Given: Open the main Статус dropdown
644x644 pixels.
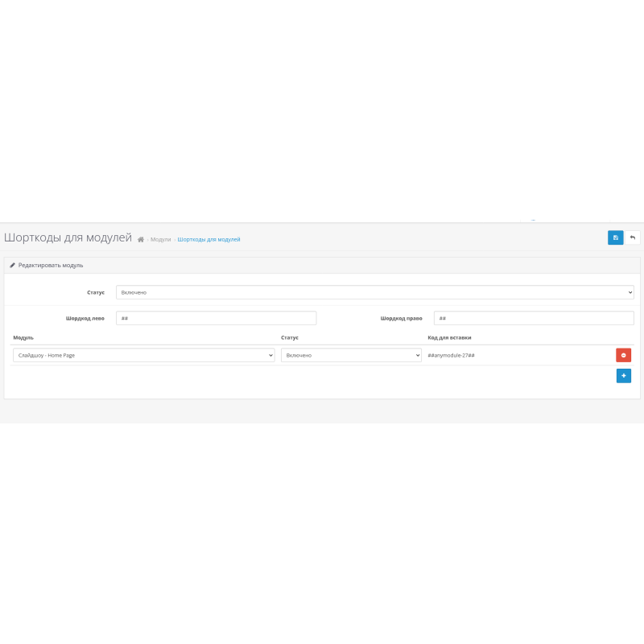Looking at the screenshot, I should pos(374,292).
